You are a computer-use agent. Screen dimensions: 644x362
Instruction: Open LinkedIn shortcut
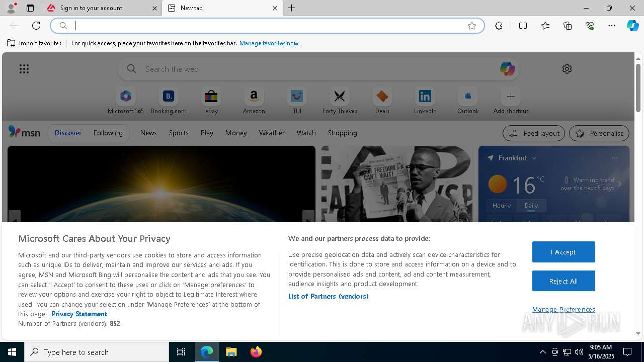(x=425, y=101)
